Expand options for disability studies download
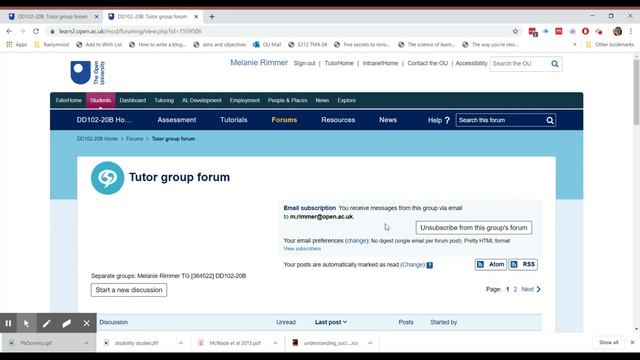This screenshot has width=640, height=360. [x=180, y=343]
